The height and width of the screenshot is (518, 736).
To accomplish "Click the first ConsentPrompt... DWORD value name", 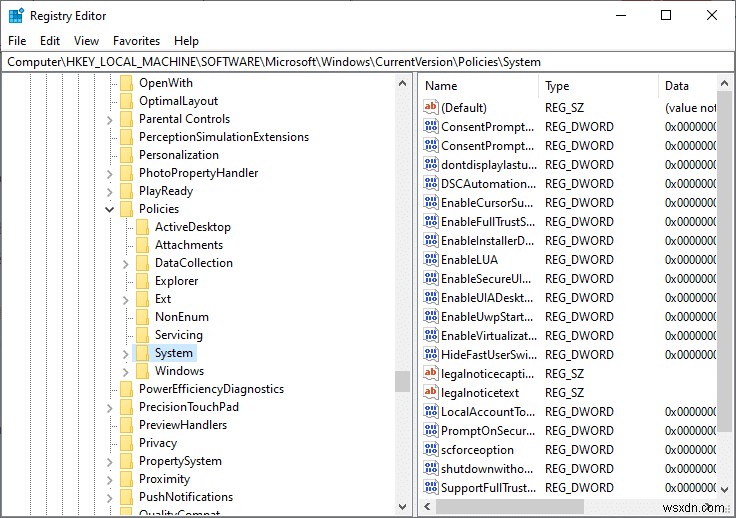I will tap(487, 127).
